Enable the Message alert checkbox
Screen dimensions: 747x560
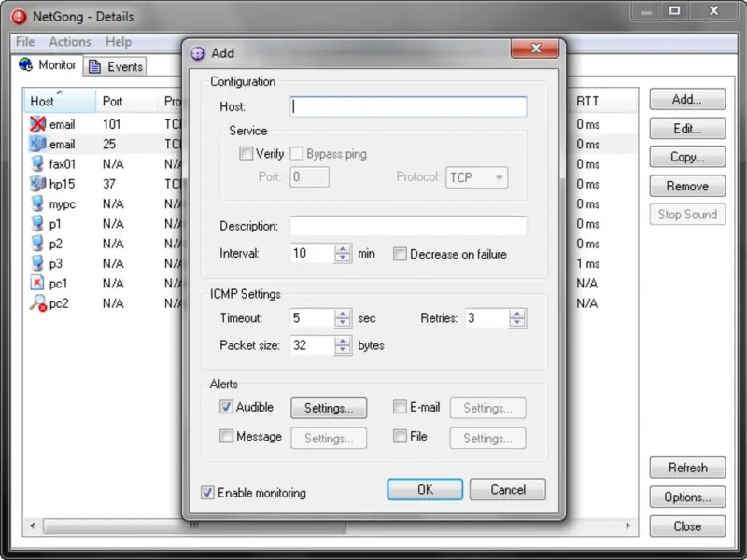click(x=226, y=436)
